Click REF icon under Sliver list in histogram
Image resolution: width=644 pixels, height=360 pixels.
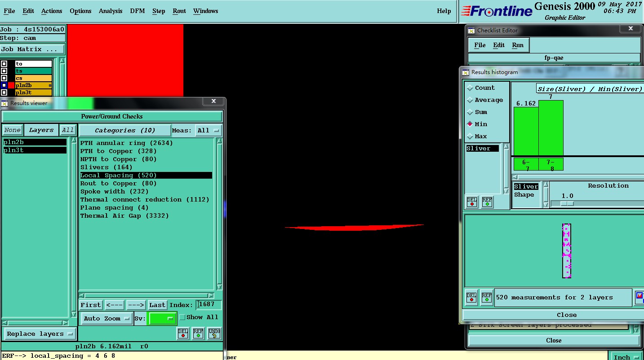tap(487, 202)
